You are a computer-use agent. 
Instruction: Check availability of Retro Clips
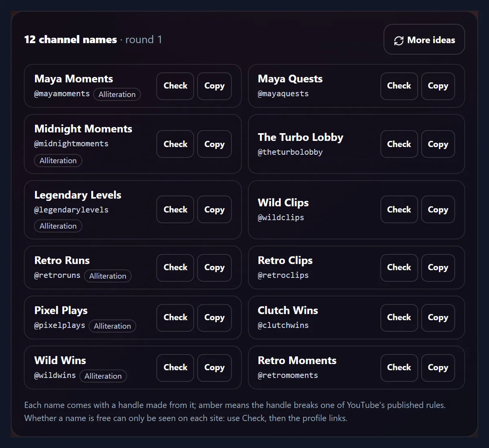point(399,268)
